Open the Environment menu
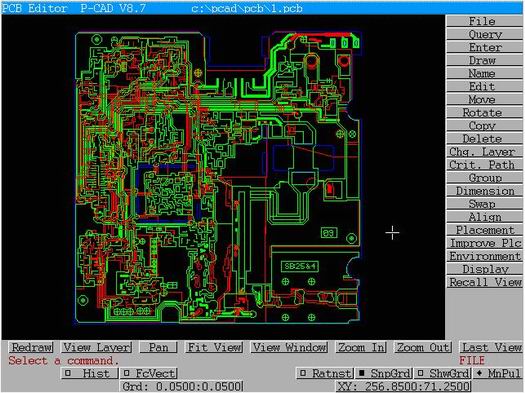The width and height of the screenshot is (525, 393). pos(484,256)
